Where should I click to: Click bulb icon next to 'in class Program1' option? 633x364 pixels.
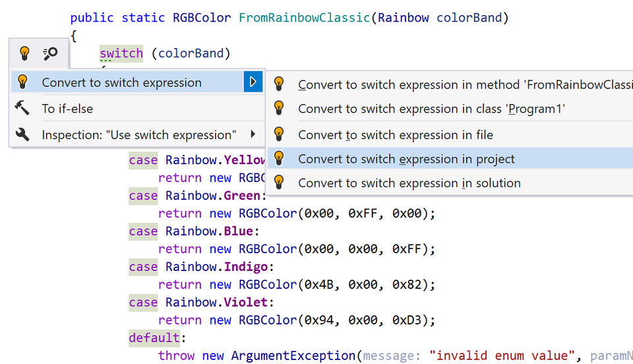pyautogui.click(x=279, y=108)
